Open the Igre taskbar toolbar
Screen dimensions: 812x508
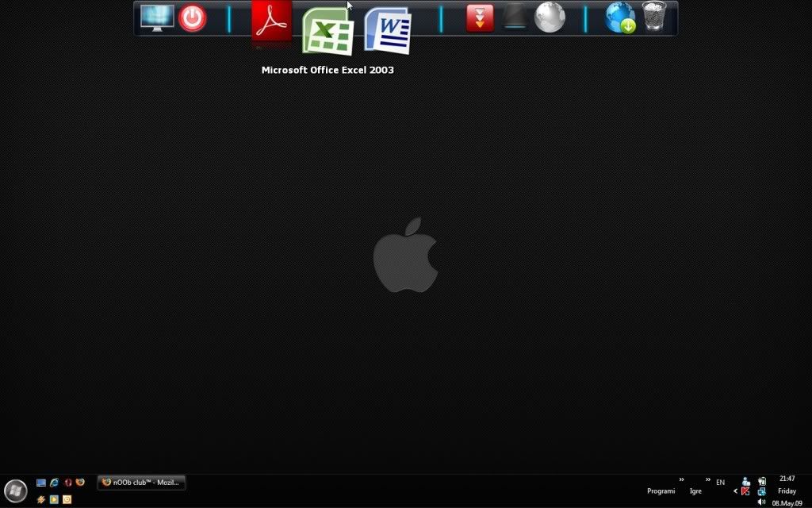pos(695,491)
